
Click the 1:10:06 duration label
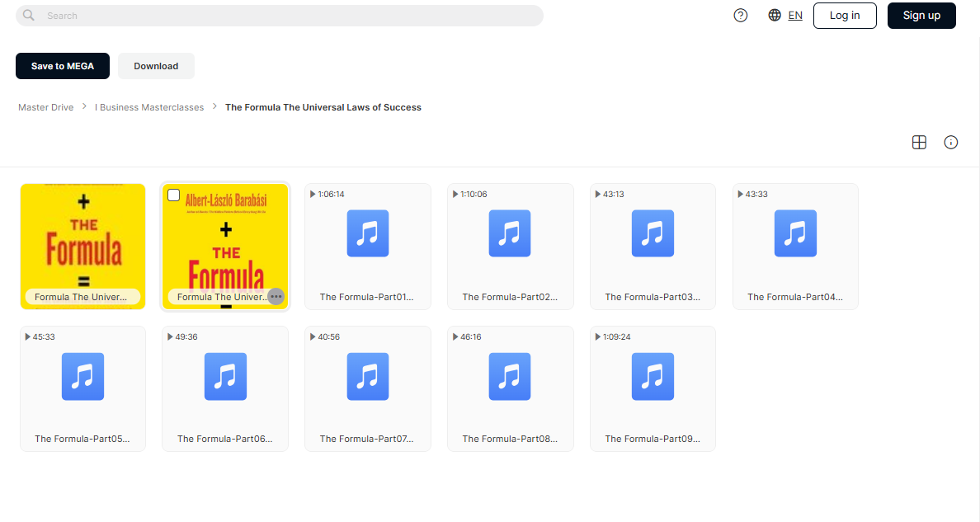tap(474, 195)
